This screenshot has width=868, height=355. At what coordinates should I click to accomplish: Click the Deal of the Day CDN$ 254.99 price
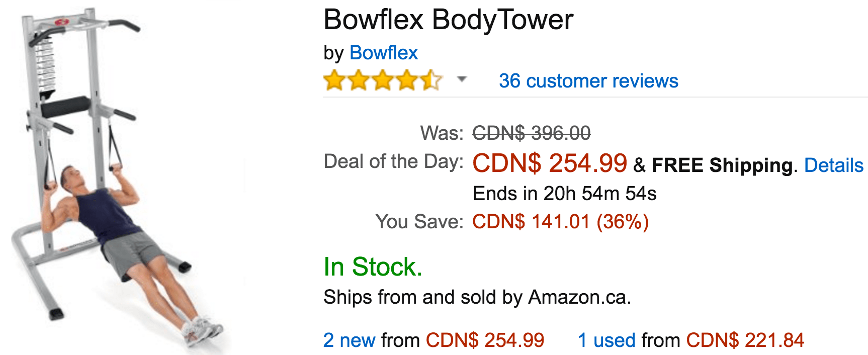click(x=550, y=163)
